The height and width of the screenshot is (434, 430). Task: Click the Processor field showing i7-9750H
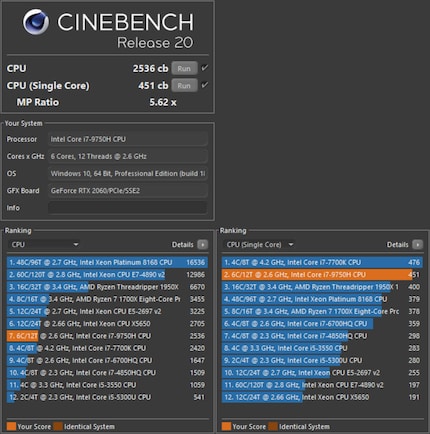coord(127,139)
